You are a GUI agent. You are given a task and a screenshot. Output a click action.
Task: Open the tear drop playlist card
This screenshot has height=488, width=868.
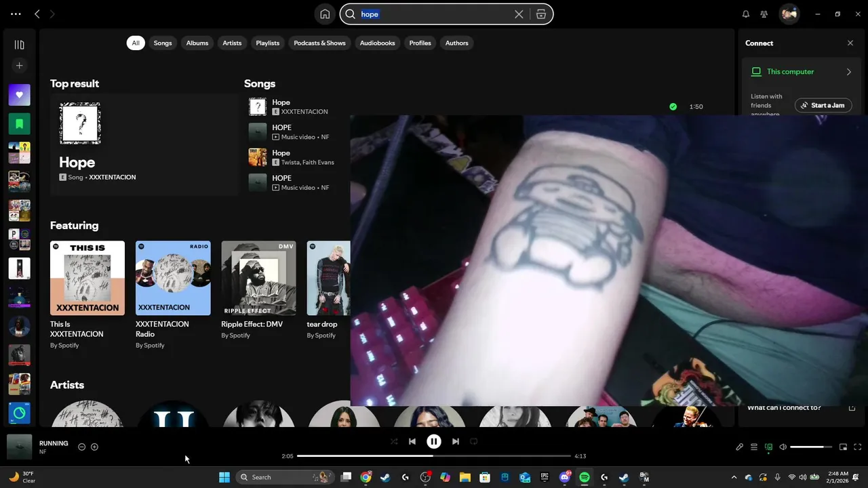coord(329,291)
